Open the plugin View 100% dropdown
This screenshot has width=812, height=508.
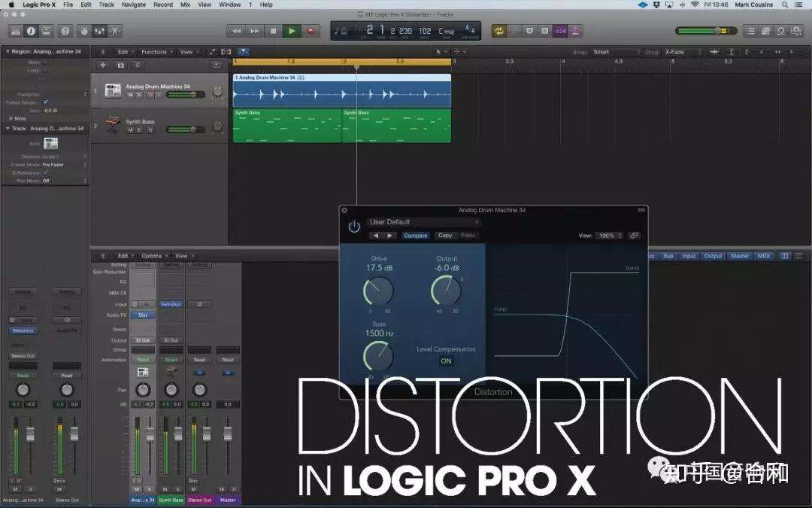610,236
